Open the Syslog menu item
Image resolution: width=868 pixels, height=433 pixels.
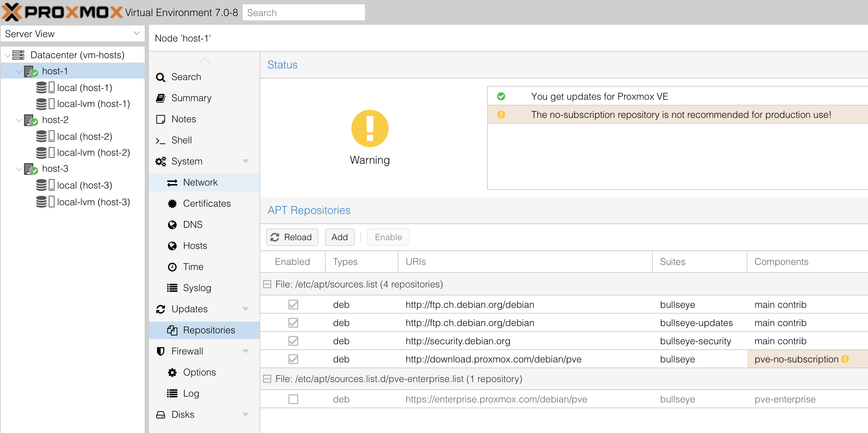click(x=204, y=288)
